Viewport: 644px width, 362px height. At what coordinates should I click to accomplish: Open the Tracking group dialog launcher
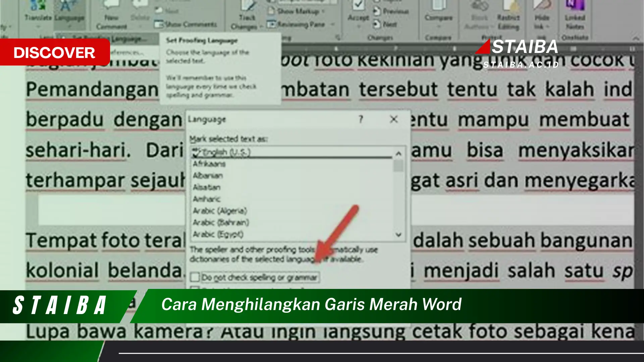338,37
